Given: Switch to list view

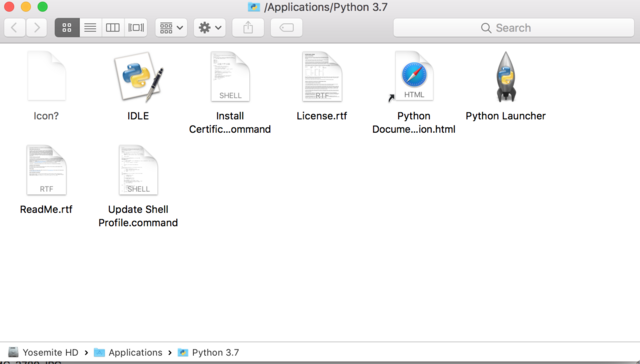Looking at the screenshot, I should [90, 28].
